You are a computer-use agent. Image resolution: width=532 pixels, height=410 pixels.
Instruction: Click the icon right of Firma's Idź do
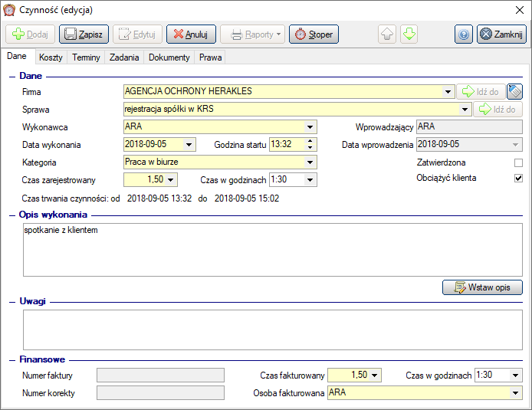tap(515, 92)
